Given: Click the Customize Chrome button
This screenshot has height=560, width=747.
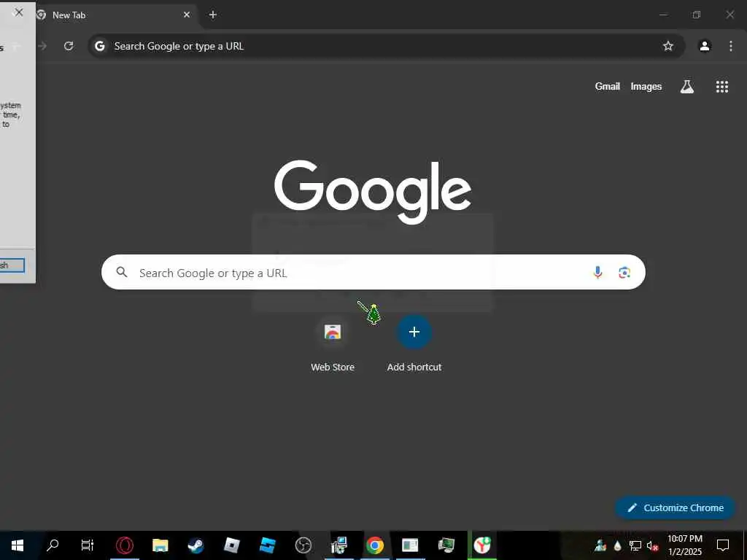Looking at the screenshot, I should coord(676,507).
